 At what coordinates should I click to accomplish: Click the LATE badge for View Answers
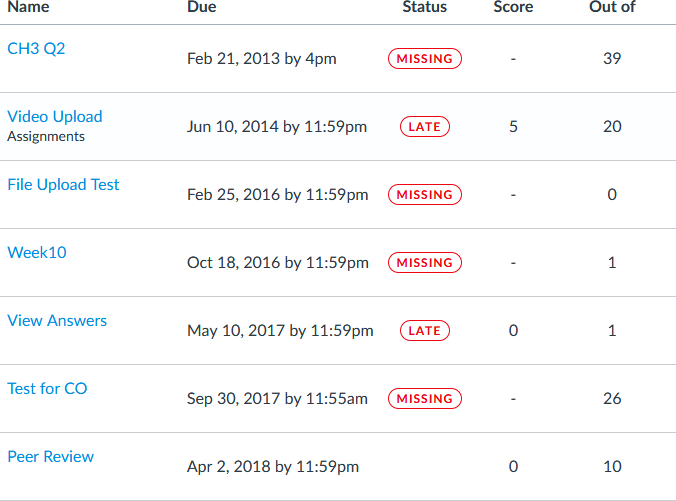[x=425, y=331]
